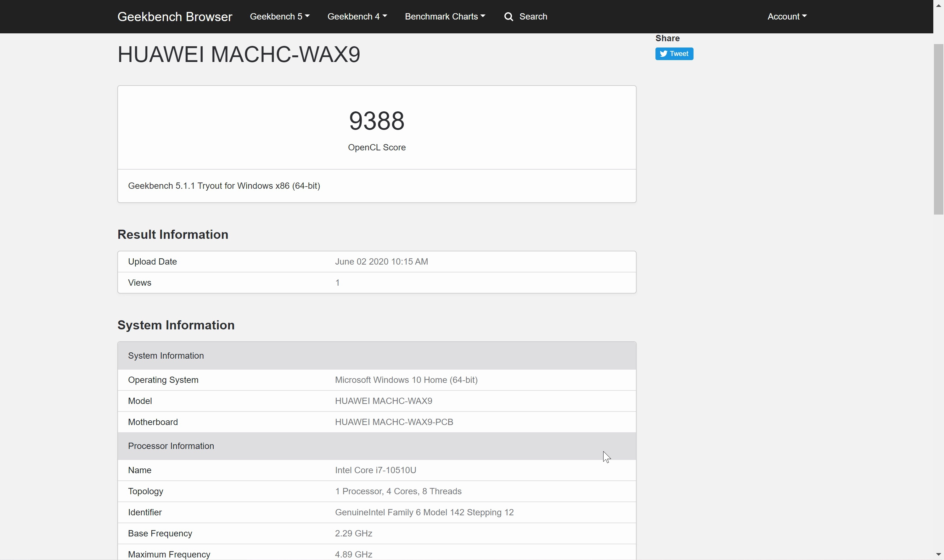Screen dimensions: 944x560
Task: Click the Upload Date label
Action: pyautogui.click(x=153, y=261)
